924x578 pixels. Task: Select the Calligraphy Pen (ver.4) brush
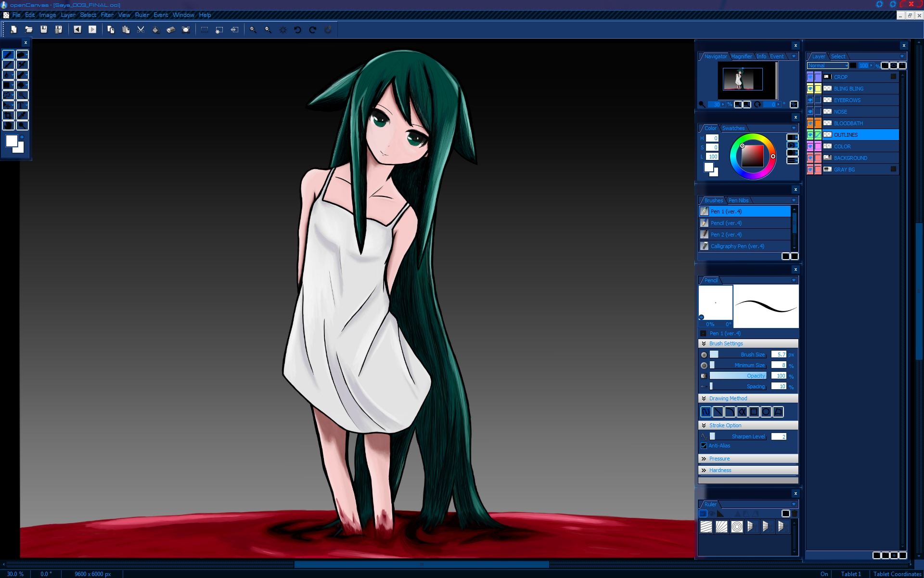744,246
